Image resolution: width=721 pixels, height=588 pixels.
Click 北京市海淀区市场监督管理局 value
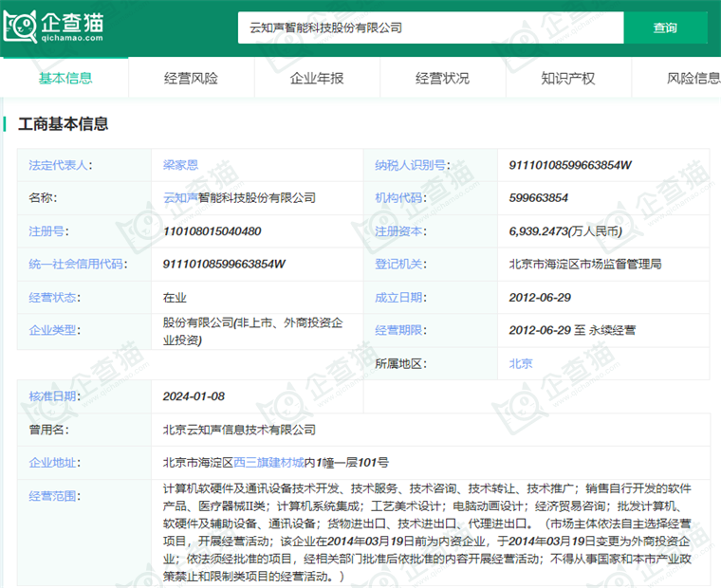tap(585, 264)
